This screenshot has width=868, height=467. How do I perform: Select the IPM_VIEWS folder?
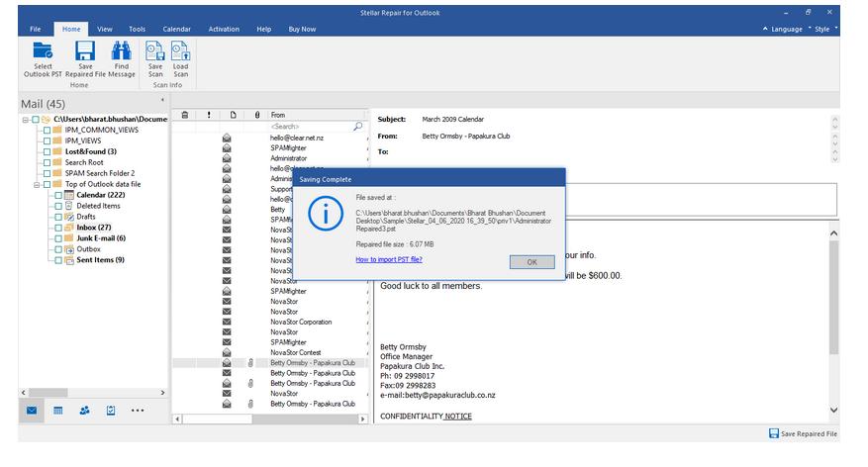[x=83, y=140]
